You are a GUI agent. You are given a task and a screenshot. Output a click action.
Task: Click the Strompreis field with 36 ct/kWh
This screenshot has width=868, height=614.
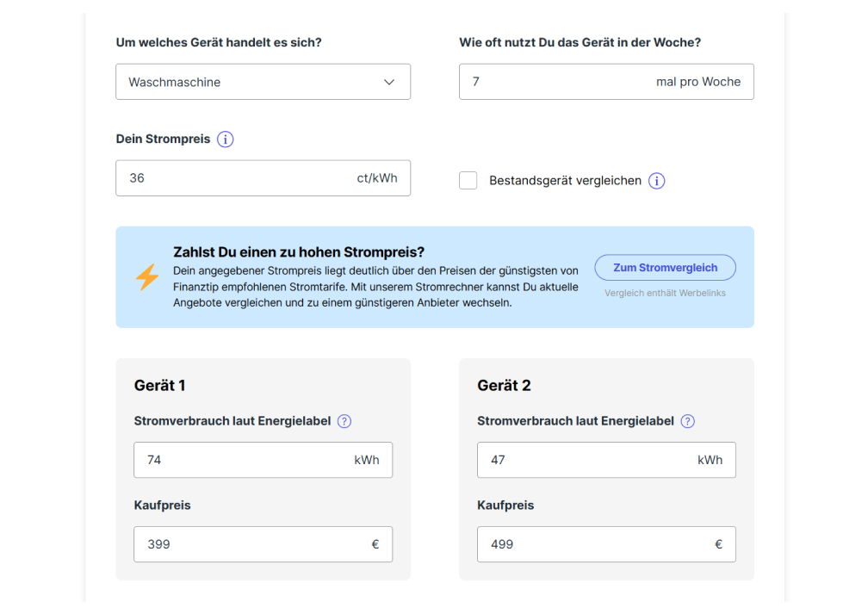pos(263,178)
